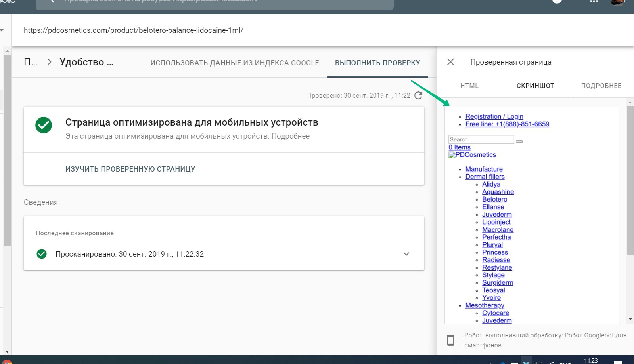Click the Lipoinject link
Image resolution: width=634 pixels, height=364 pixels.
(x=496, y=222)
